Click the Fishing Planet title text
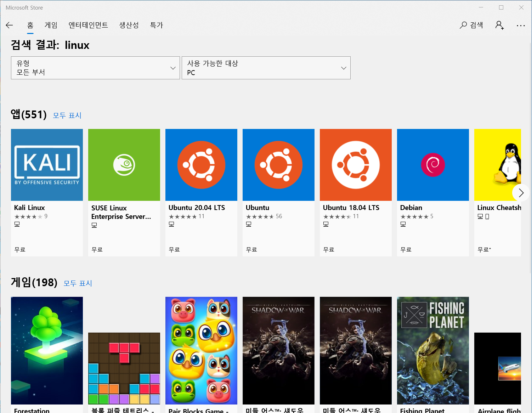The image size is (532, 413). coord(422,410)
